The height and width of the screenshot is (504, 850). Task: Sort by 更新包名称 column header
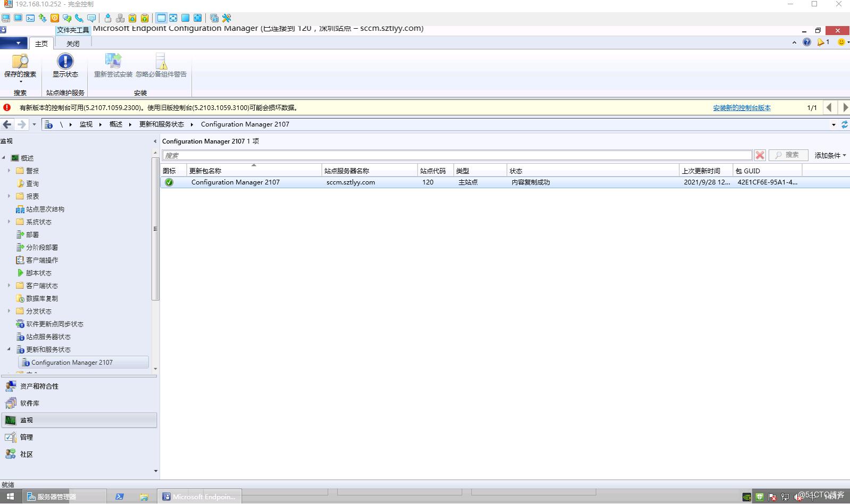254,171
